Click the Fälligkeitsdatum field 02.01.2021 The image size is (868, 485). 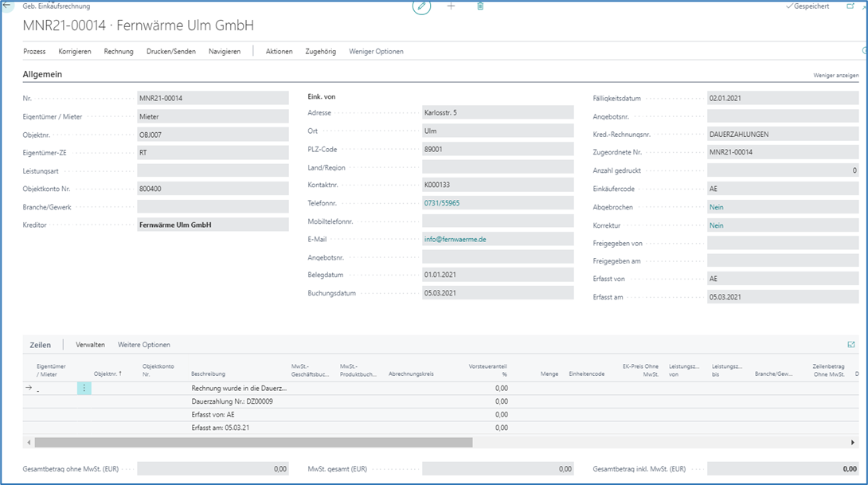coord(783,98)
